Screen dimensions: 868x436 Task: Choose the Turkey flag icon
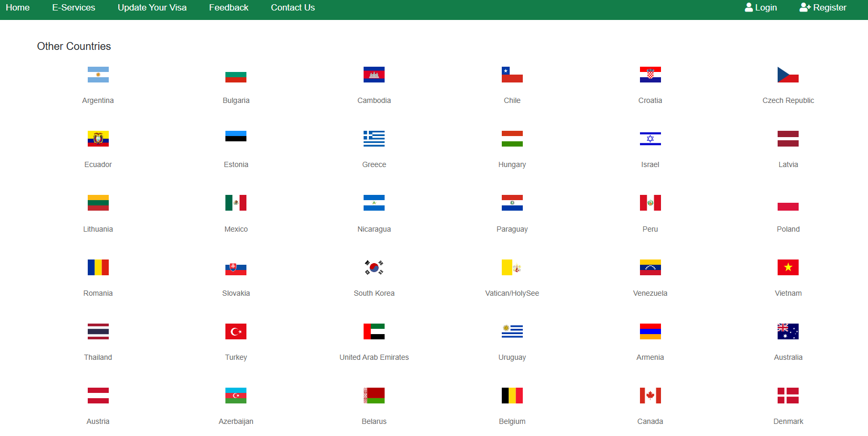236,331
